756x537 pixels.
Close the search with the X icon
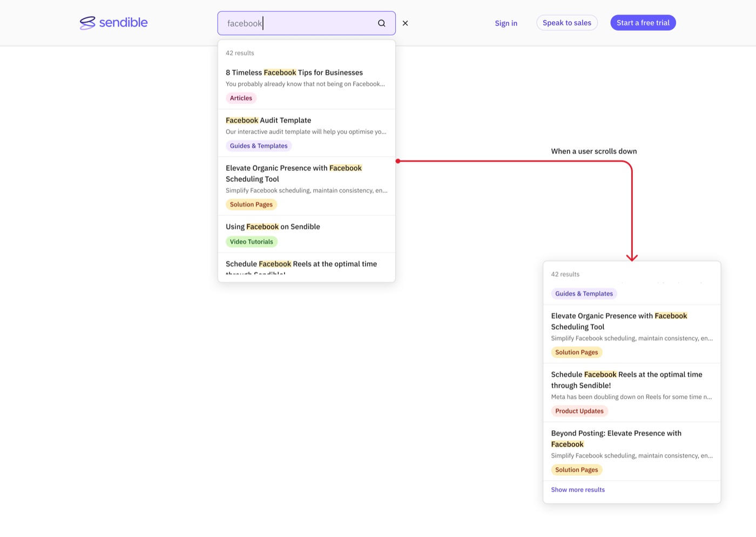[x=405, y=23]
